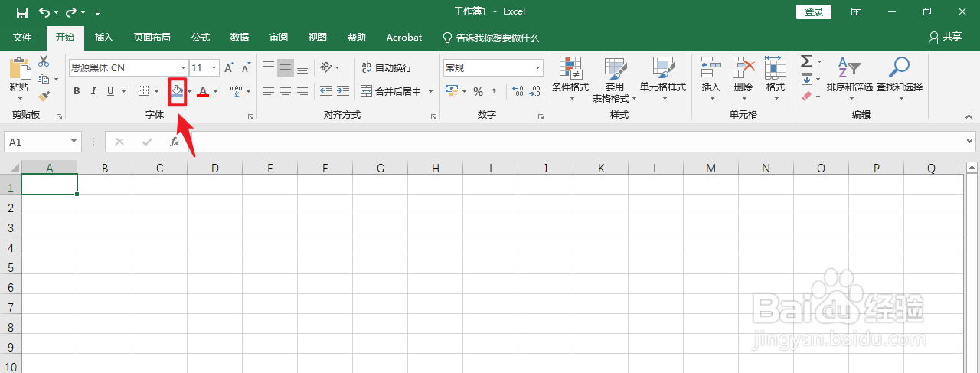The height and width of the screenshot is (373, 980).
Task: Toggle middle vertical alignment
Action: coord(286,68)
